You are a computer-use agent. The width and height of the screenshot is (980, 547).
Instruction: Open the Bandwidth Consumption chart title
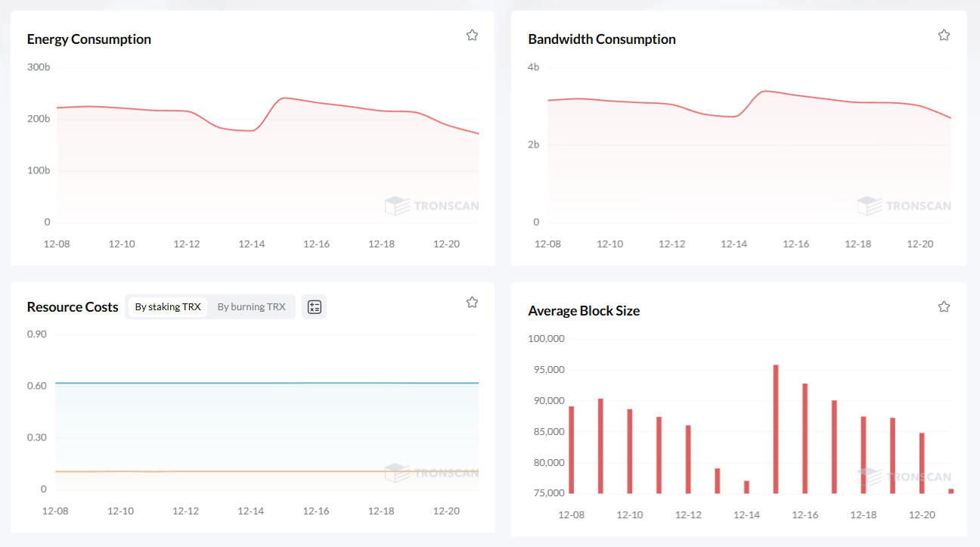pos(602,39)
